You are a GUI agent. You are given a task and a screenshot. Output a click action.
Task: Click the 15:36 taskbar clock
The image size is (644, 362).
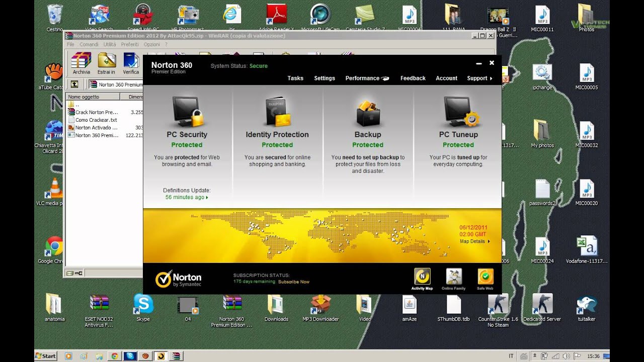tap(593, 356)
